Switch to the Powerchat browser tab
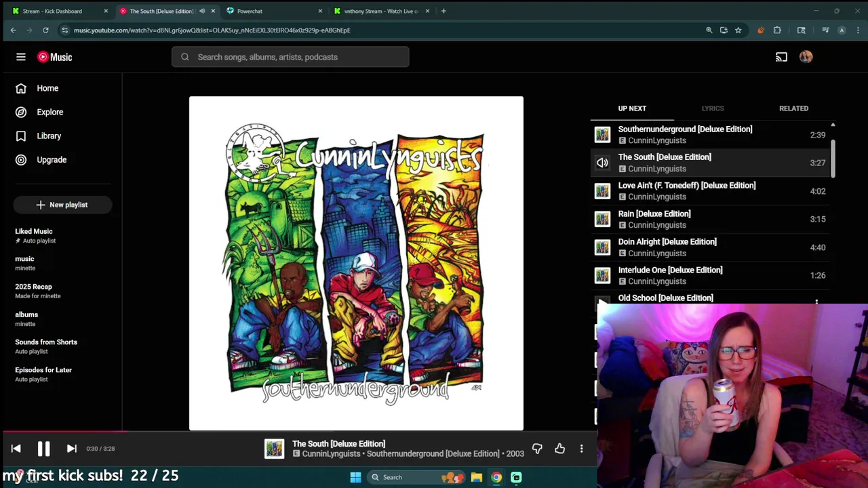The image size is (868, 488). point(273,11)
